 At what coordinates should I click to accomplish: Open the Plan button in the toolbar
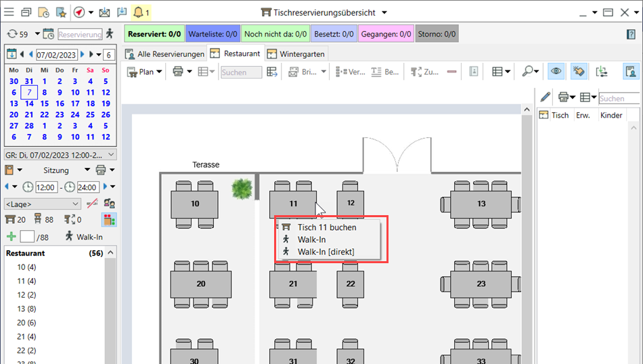pos(145,72)
